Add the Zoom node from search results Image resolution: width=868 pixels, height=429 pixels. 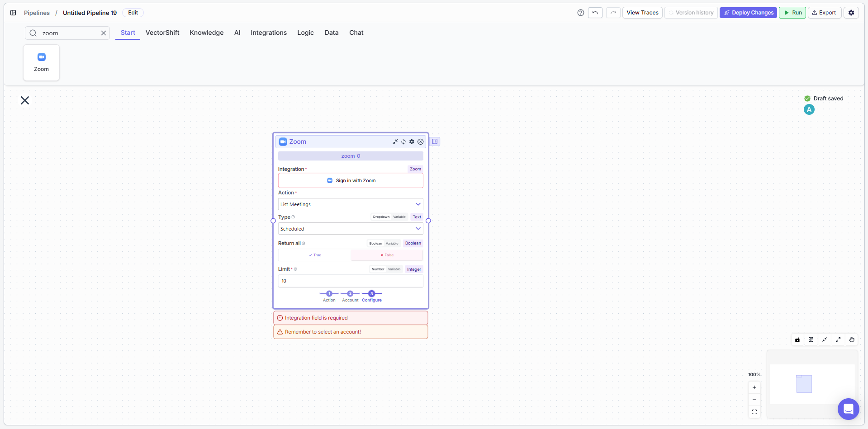(x=41, y=62)
